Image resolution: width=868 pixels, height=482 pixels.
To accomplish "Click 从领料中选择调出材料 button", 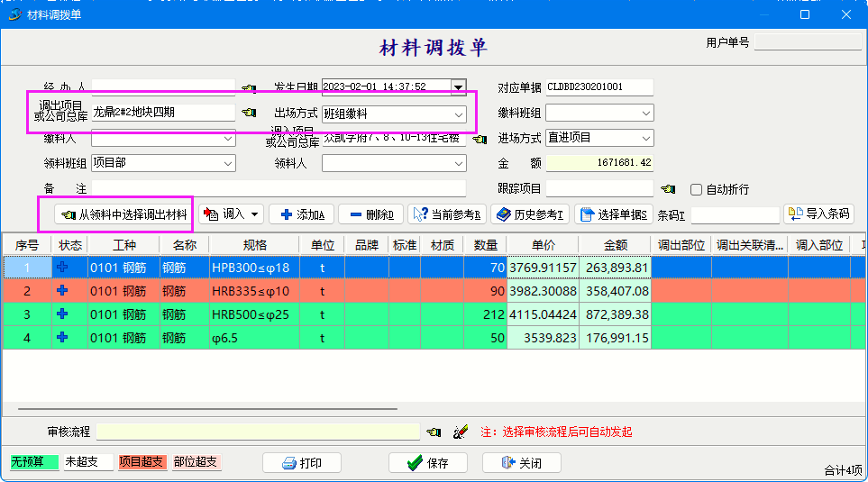I will [123, 214].
